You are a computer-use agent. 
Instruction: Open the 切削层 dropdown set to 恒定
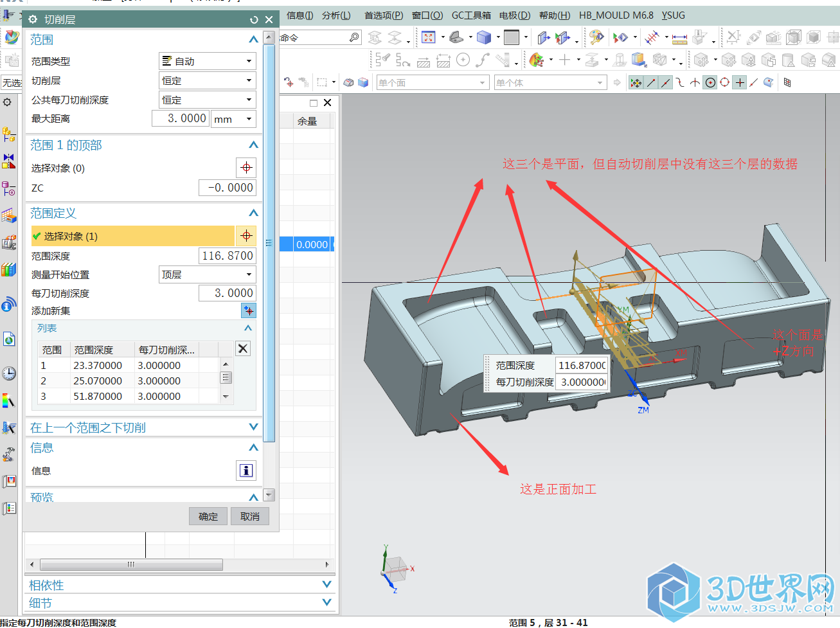[207, 80]
